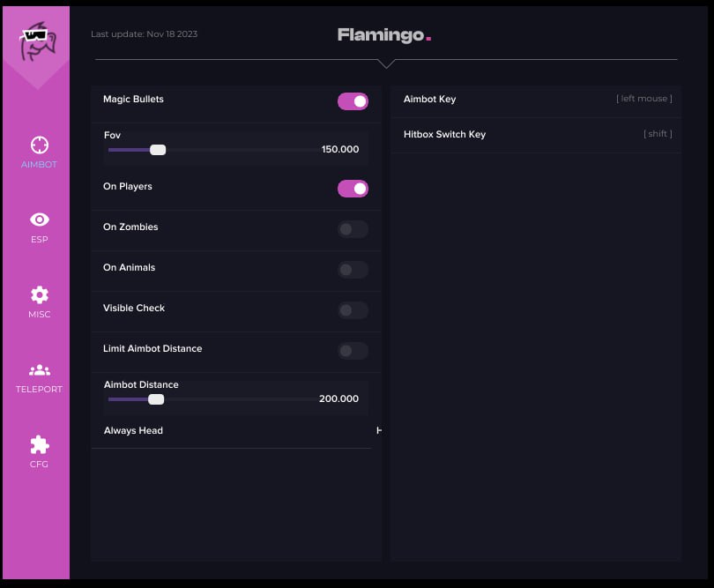
Task: Open the Teleport people icon
Action: pos(39,370)
